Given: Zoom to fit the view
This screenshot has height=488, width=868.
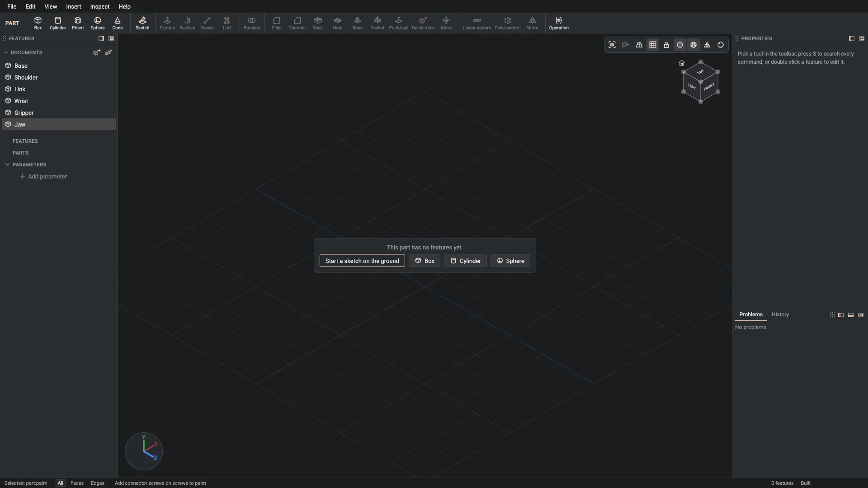Looking at the screenshot, I should (x=612, y=45).
